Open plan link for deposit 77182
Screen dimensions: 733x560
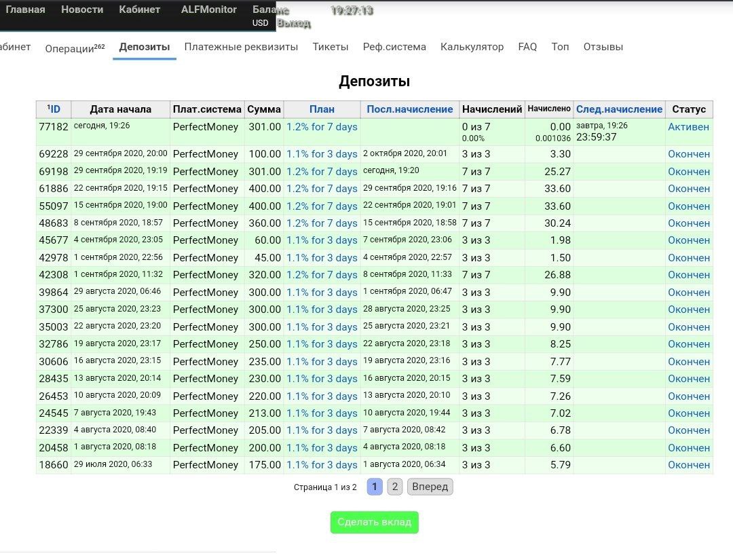322,127
